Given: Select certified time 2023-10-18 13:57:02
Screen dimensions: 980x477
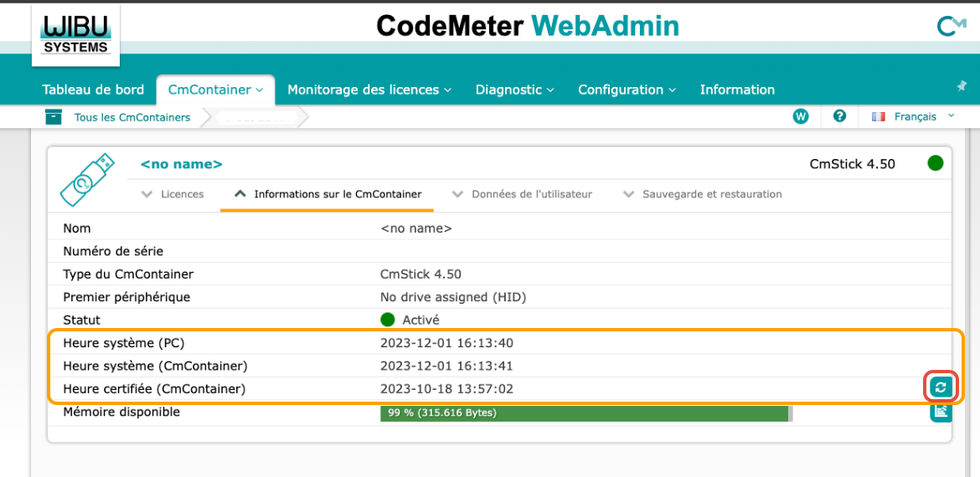Looking at the screenshot, I should pos(447,389).
